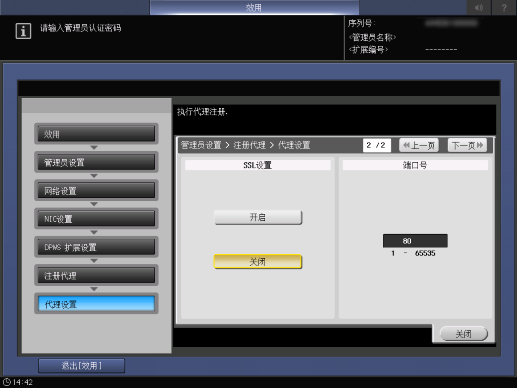Close the proxy settings panel
This screenshot has height=388, width=517.
click(464, 334)
